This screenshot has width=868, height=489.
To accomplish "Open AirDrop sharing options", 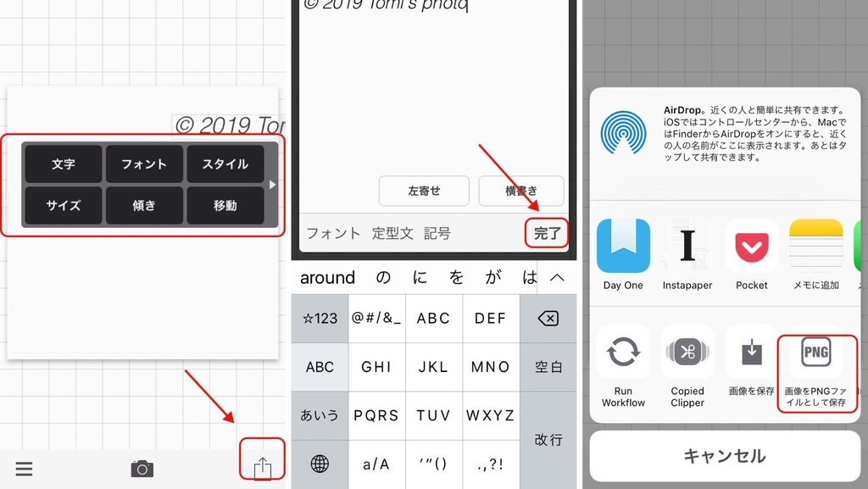I will [624, 133].
